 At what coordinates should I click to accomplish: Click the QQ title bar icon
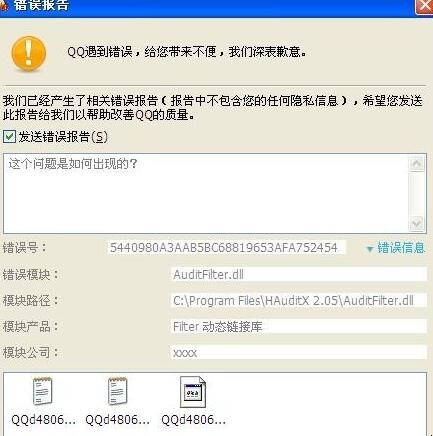(4, 5)
